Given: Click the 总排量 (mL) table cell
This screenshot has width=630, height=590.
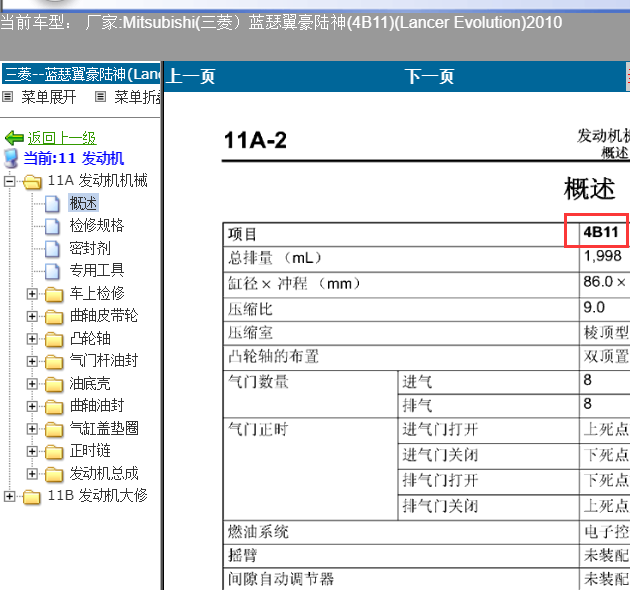Looking at the screenshot, I should [401, 259].
